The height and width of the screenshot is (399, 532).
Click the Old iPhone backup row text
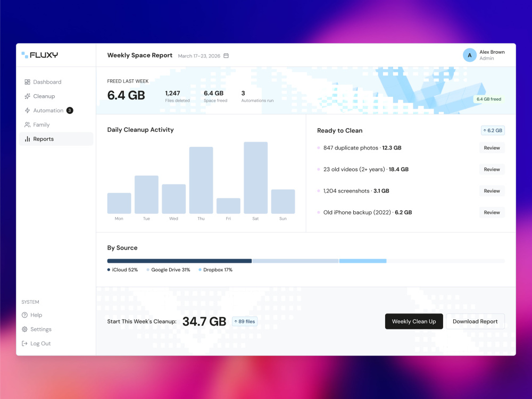368,212
